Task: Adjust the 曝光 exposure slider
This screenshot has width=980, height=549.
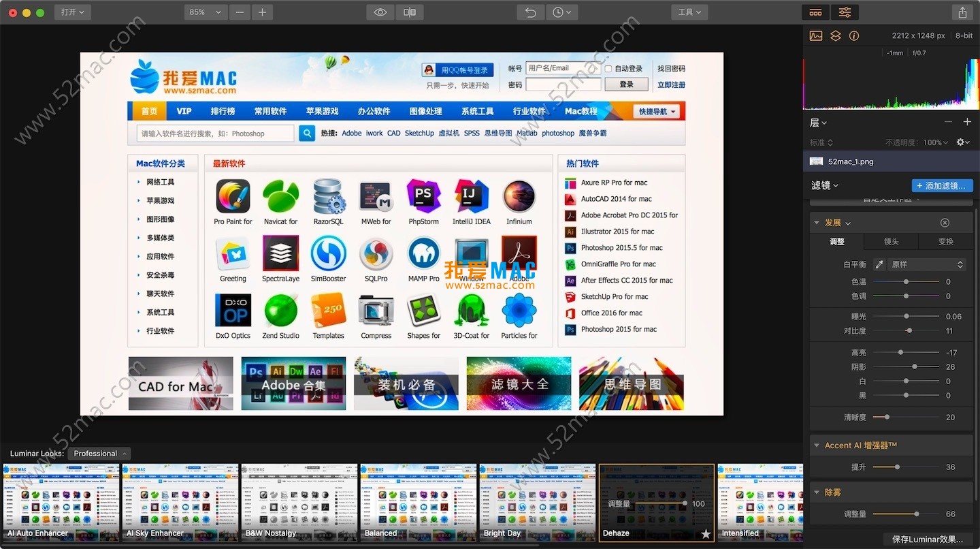Action: [906, 316]
